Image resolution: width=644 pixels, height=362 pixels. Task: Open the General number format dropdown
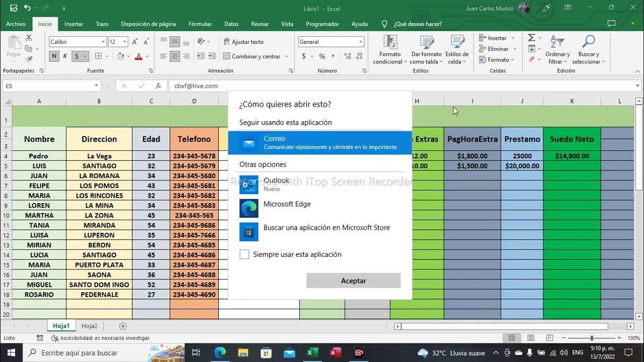[361, 42]
